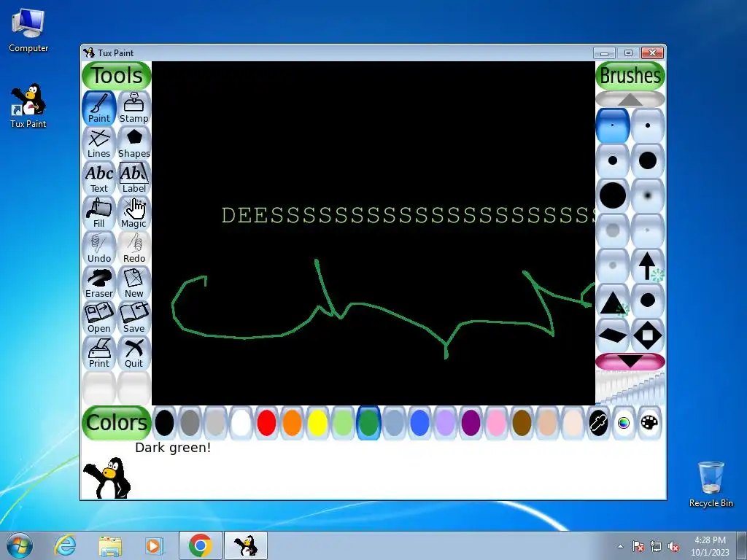Open Windows Explorer folder in taskbar
Image resolution: width=747 pixels, height=560 pixels.
[x=110, y=545]
